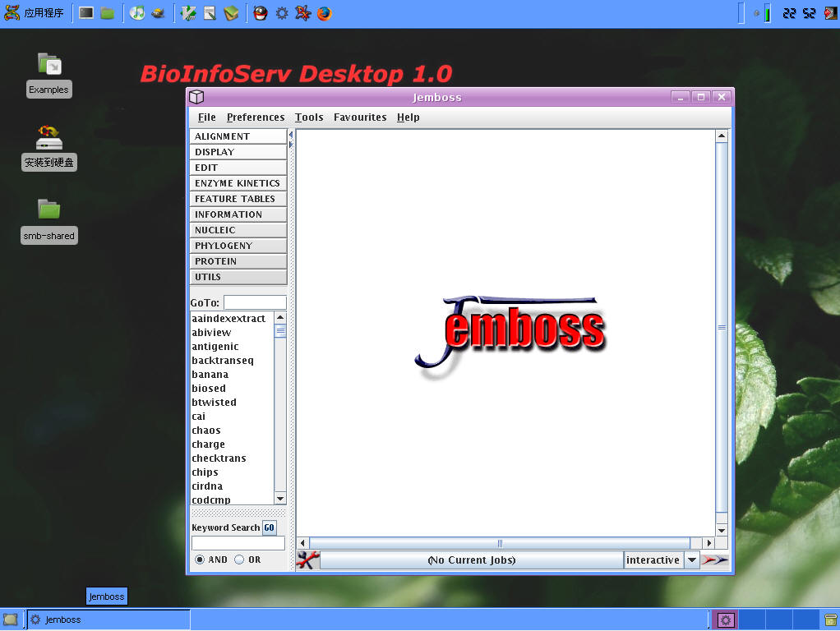This screenshot has height=631, width=840.
Task: Launch the QQ penguin icon
Action: (261, 13)
